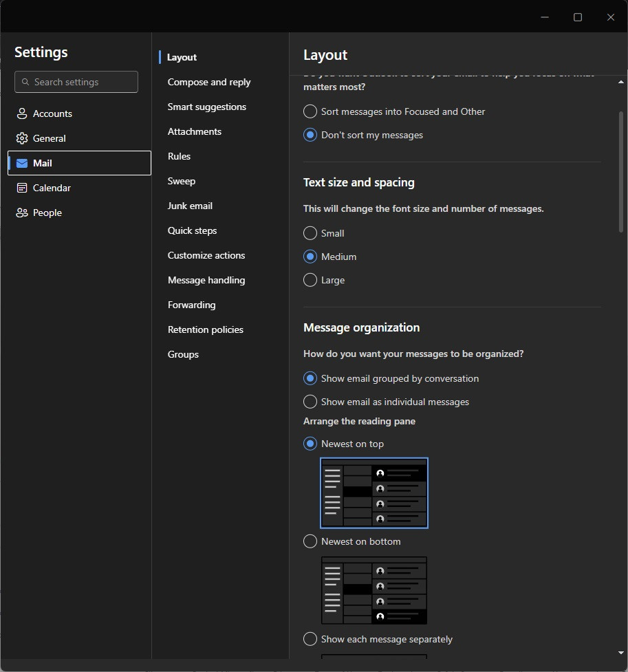628x672 pixels.
Task: Click the Arrange the reading pane label
Action: pos(359,421)
